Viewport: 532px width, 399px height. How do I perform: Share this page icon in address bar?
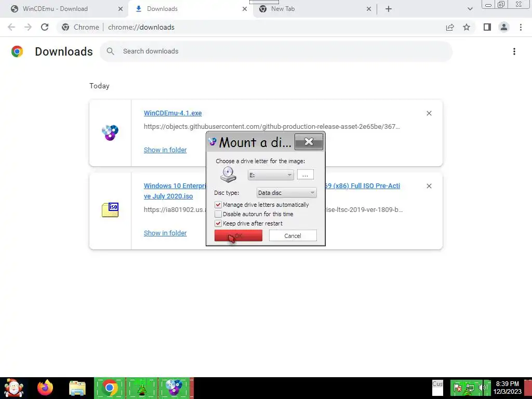(450, 27)
